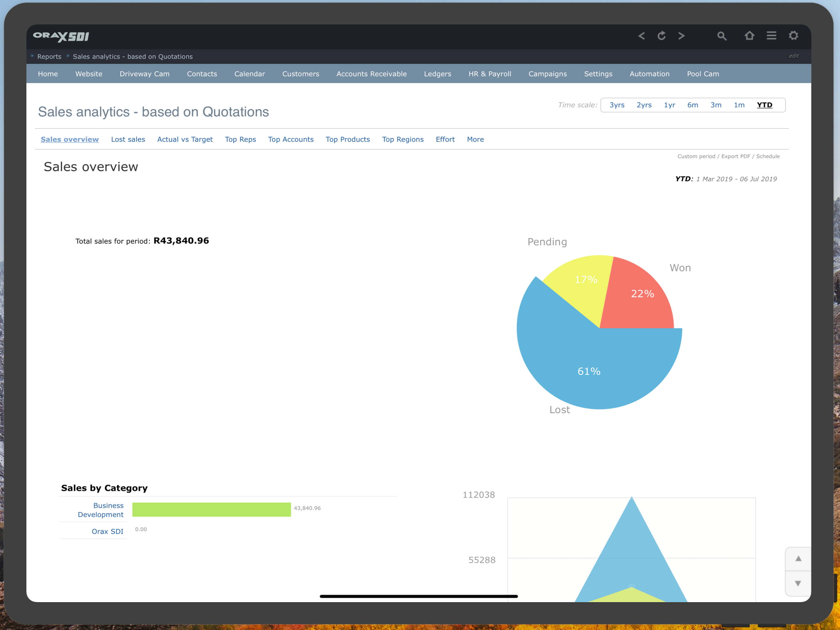840x630 pixels.
Task: Open the Customers menu
Action: (x=301, y=74)
